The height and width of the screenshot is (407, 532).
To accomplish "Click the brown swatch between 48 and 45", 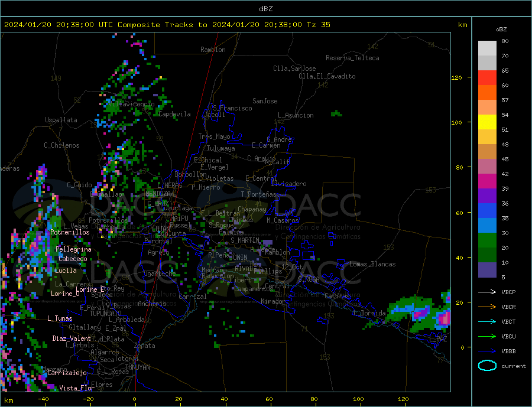I will click(x=487, y=152).
